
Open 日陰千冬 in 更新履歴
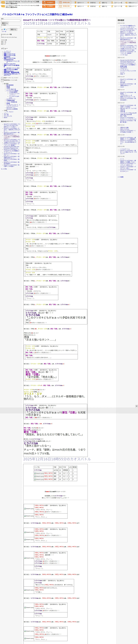123,110
